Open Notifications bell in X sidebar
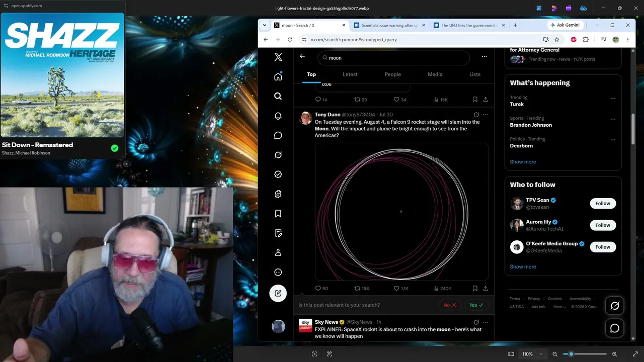This screenshot has width=644, height=362. pos(278,116)
